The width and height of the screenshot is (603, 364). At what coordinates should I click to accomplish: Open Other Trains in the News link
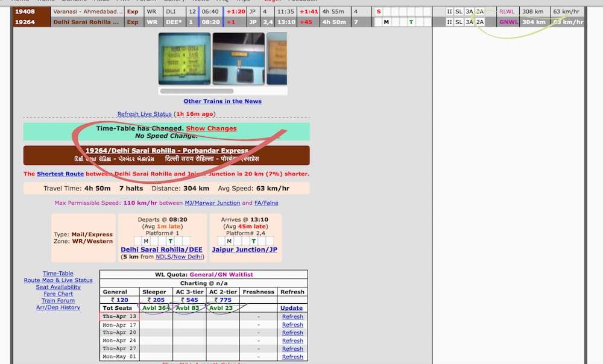223,101
